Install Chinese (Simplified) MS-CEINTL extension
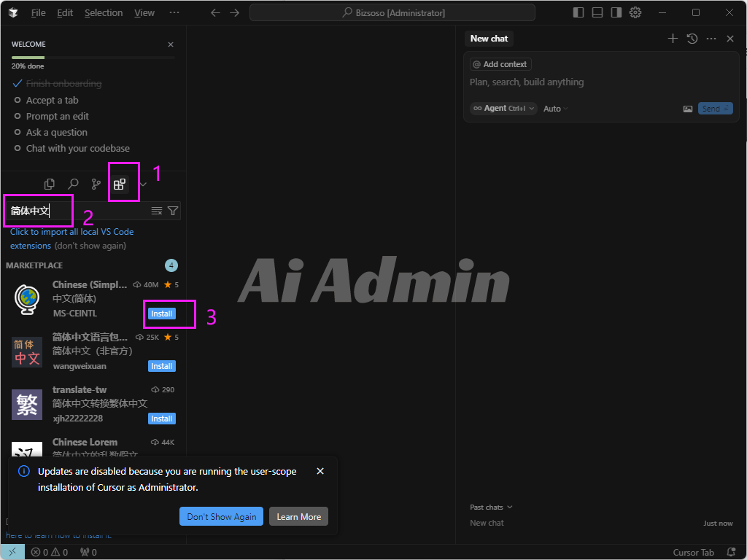 click(x=161, y=314)
